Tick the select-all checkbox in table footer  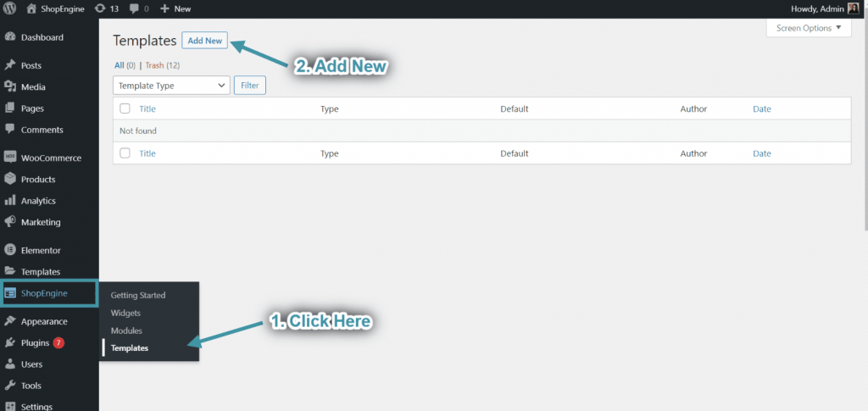point(125,153)
